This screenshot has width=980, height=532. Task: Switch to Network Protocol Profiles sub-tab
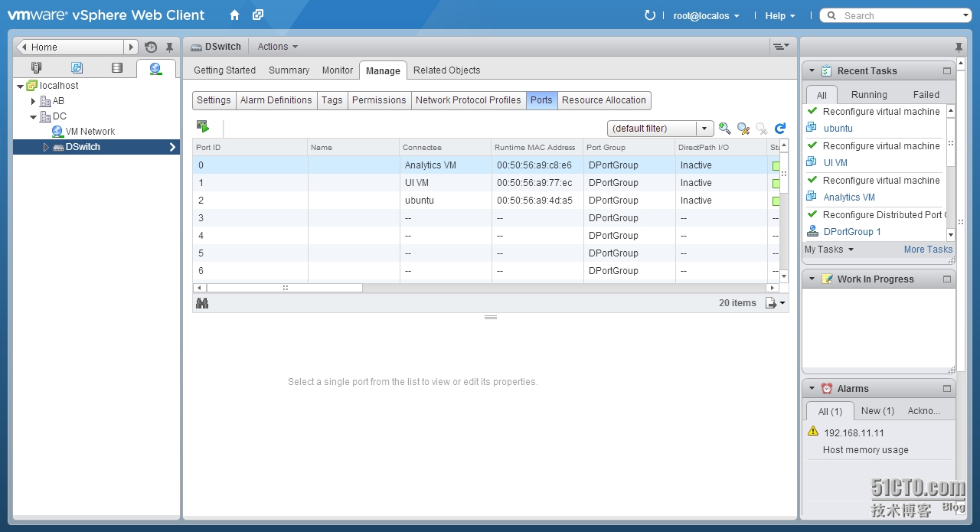point(469,100)
